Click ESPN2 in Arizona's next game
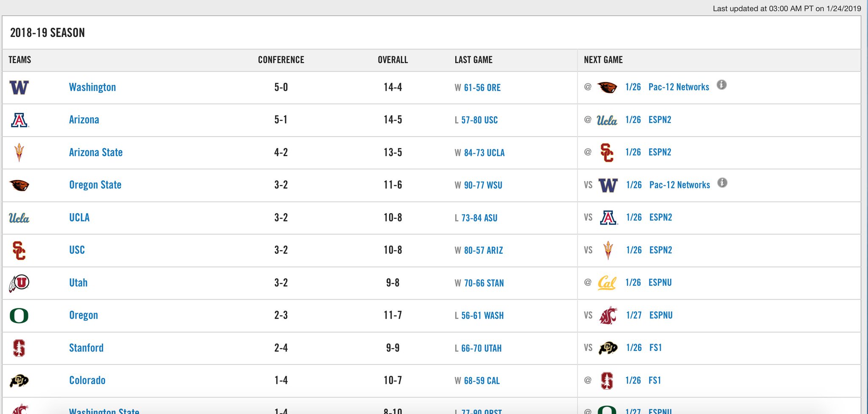Screen dimensions: 868x414 660,120
